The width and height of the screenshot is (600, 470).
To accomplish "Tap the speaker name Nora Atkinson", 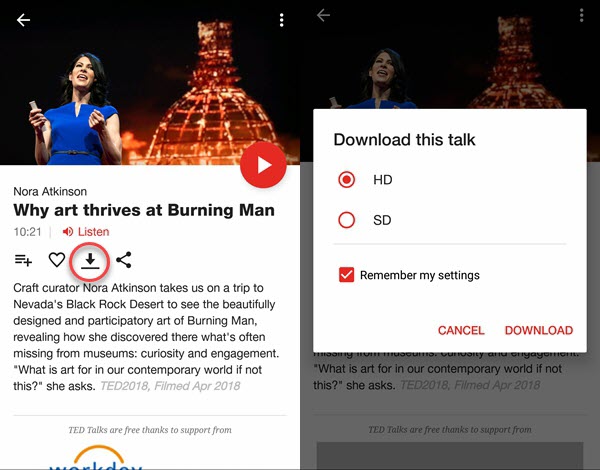I will (x=50, y=191).
